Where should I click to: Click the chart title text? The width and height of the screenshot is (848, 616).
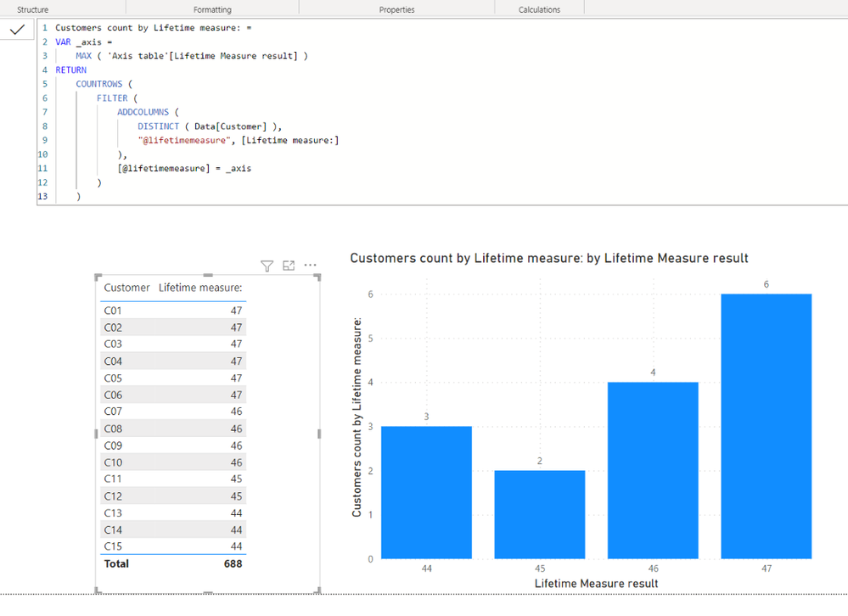coord(549,258)
